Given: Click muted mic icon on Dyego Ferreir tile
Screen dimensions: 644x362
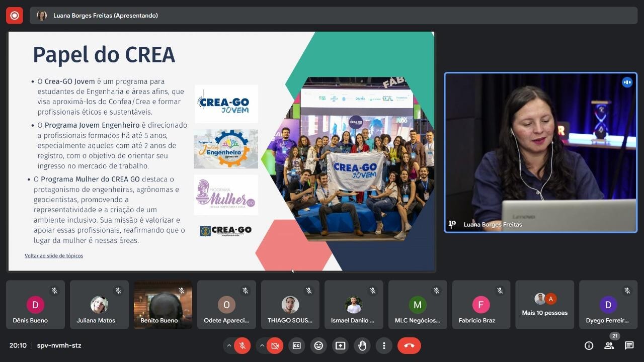Looking at the screenshot, I should 627,291.
